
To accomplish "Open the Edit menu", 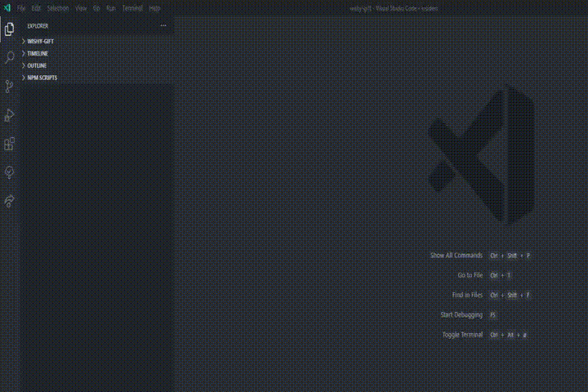I will [36, 8].
